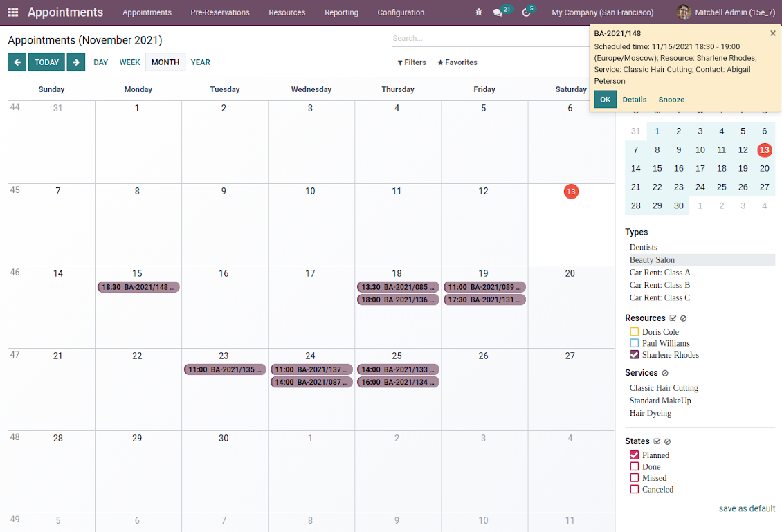782x532 pixels.
Task: Open the apps grid menu icon
Action: click(13, 12)
